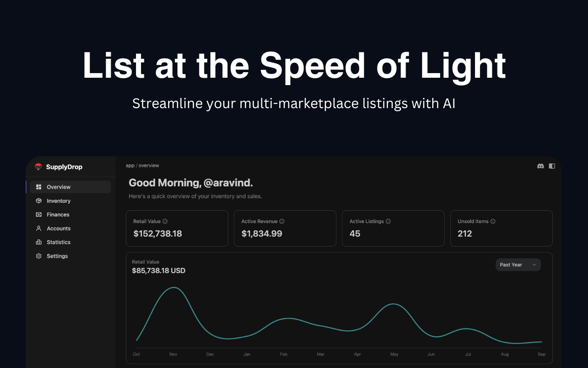Click the SupplyDrop parachute logo icon
The width and height of the screenshot is (588, 368).
[x=39, y=167]
